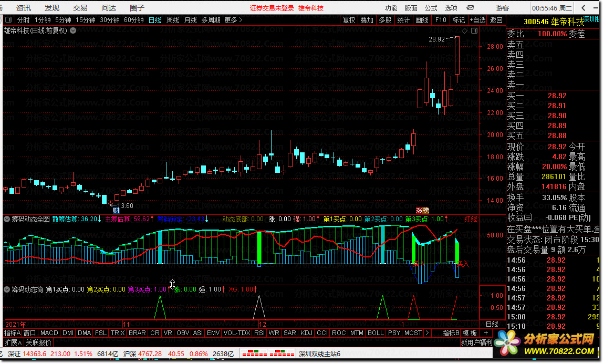This screenshot has height=364, width=604.
Task: Open the 问达 menu
Action: [109, 8]
